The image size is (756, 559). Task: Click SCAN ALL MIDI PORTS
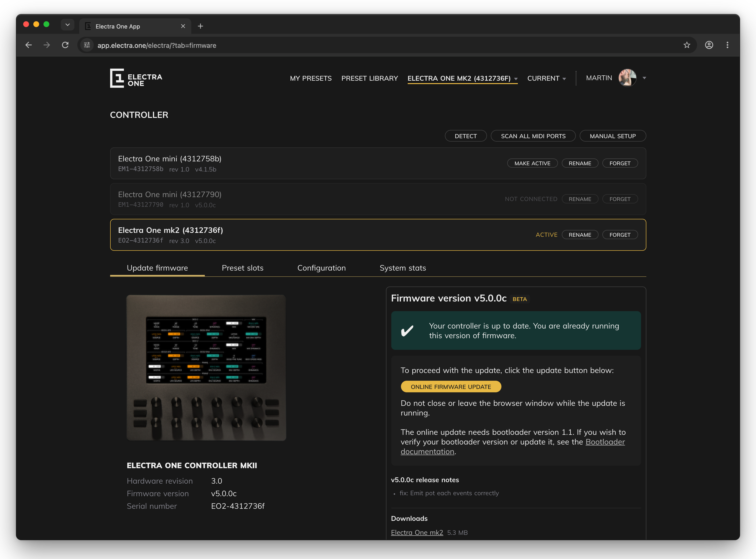(x=533, y=136)
